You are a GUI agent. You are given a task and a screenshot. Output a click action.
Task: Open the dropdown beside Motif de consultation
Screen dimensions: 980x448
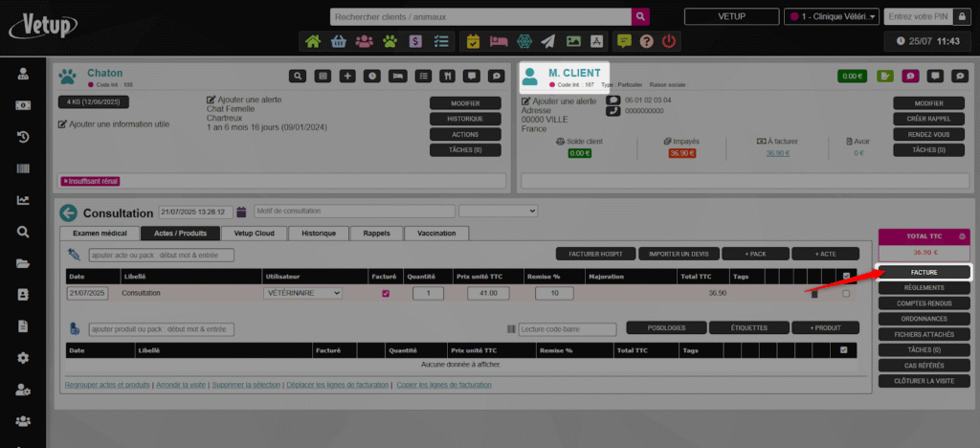click(x=498, y=212)
